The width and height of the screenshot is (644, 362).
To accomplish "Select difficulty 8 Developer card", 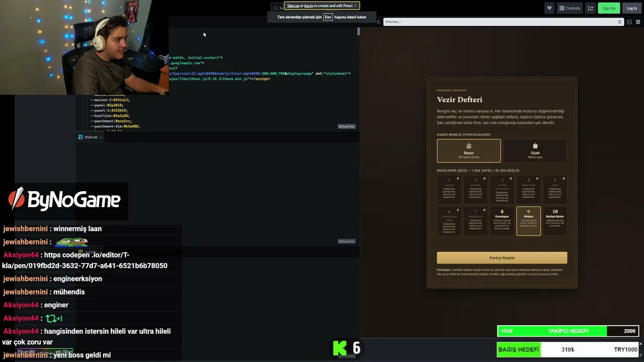I will coord(502,221).
